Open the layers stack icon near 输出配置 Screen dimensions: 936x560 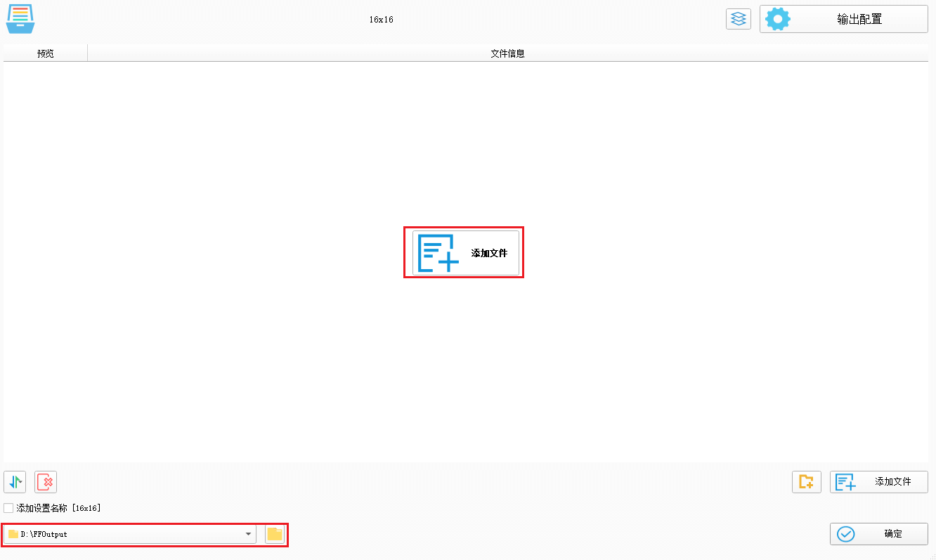[x=739, y=19]
